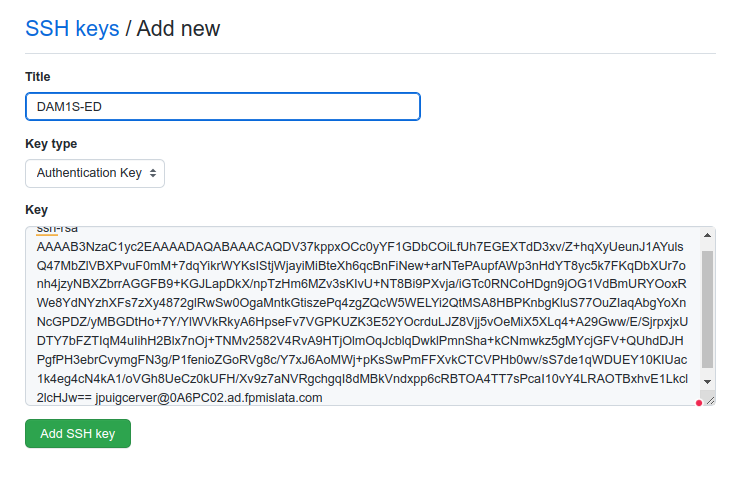Place cursor on the jpuigcerver@0A6PC02 email text
Image resolution: width=756 pixels, height=477 pixels.
209,398
